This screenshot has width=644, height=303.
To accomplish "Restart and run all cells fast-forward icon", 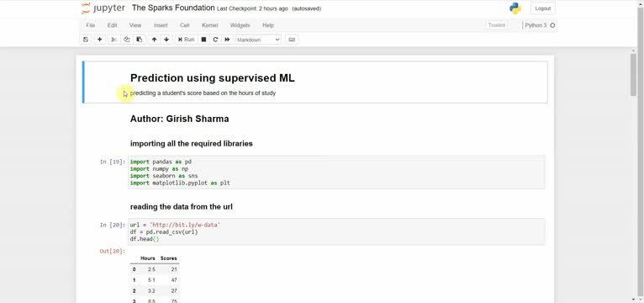I will tap(227, 40).
